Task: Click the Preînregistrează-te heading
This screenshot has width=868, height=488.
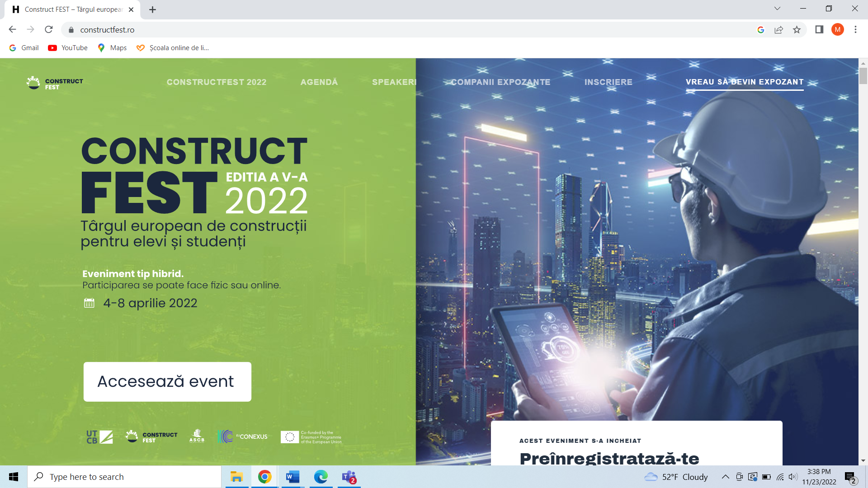Action: [x=609, y=458]
